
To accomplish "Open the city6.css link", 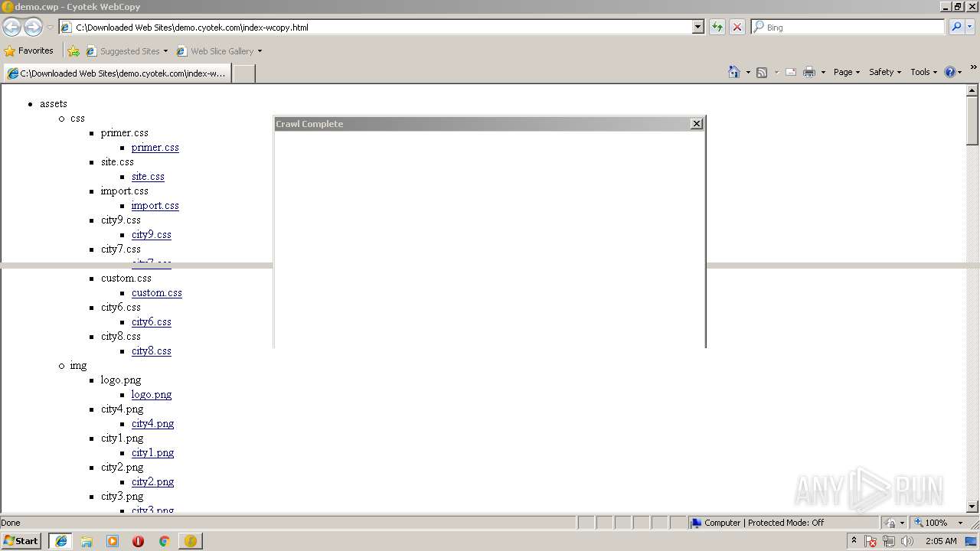I will [x=152, y=321].
